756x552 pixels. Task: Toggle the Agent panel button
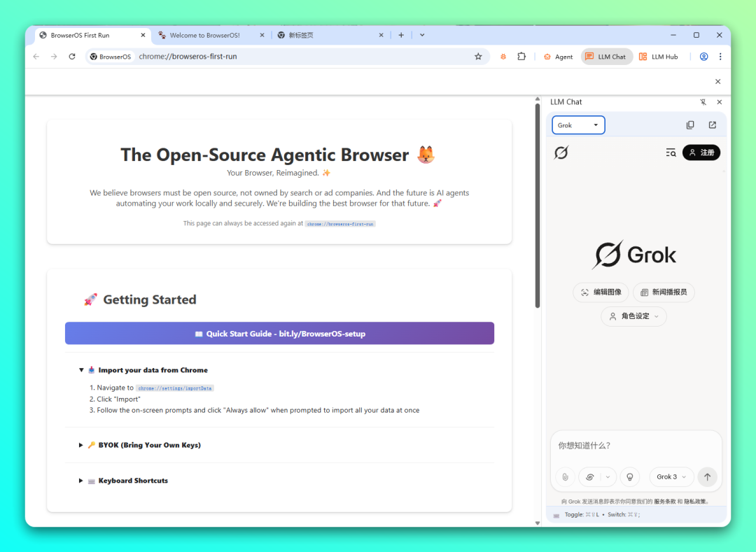click(558, 57)
